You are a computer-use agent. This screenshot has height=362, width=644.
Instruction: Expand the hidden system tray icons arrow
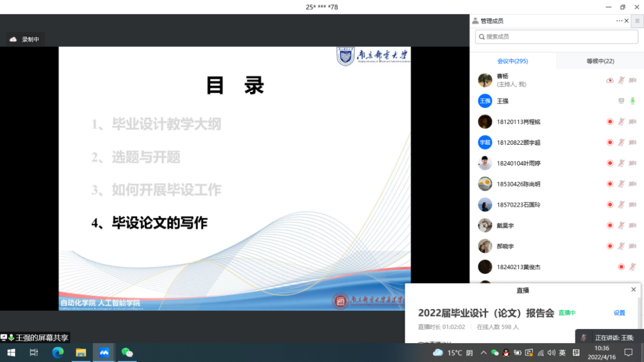(x=484, y=353)
